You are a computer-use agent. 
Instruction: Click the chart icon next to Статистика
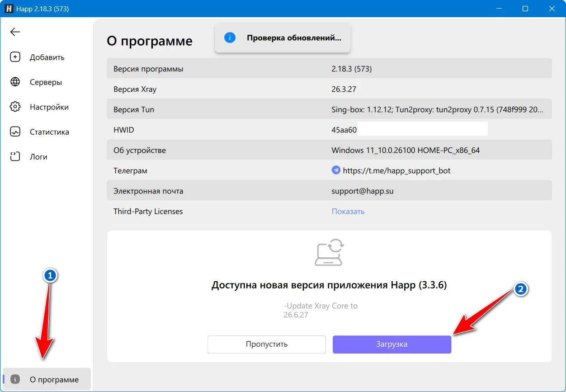coord(15,132)
